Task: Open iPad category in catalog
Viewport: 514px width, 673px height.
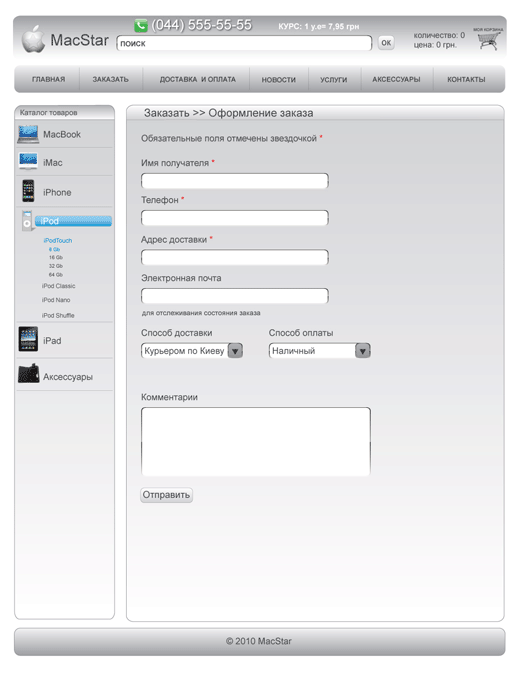Action: pos(52,341)
